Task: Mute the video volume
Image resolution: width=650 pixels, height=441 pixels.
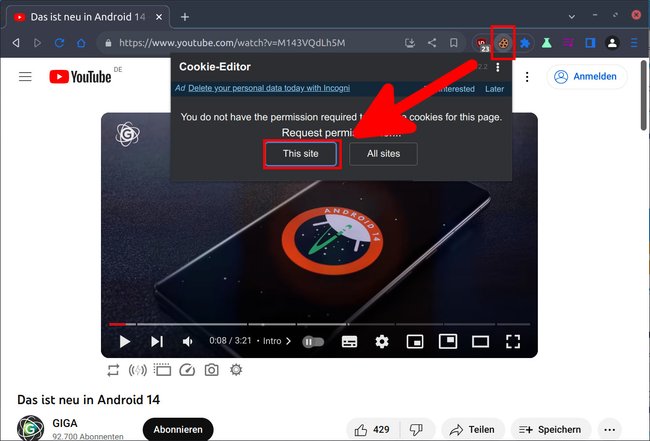Action: pos(188,342)
